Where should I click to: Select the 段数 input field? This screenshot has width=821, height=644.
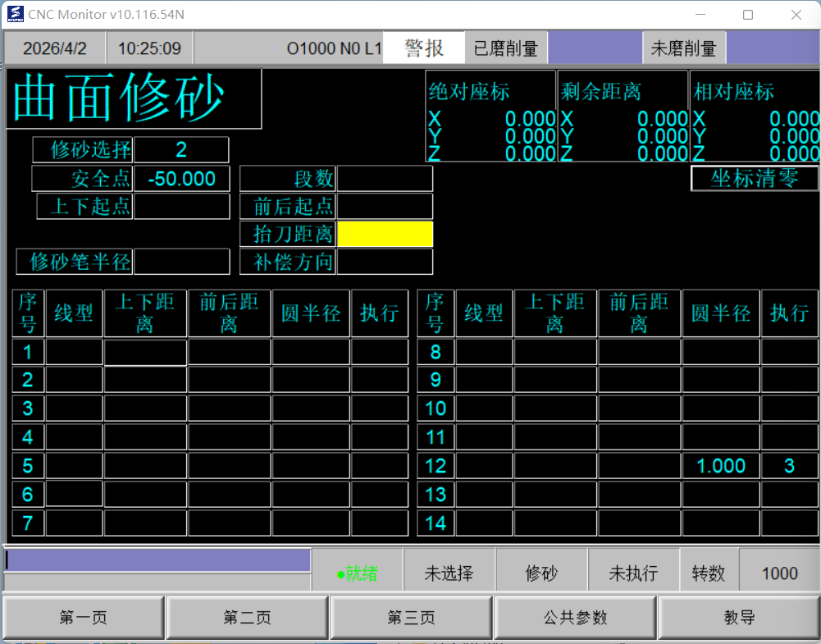point(385,179)
